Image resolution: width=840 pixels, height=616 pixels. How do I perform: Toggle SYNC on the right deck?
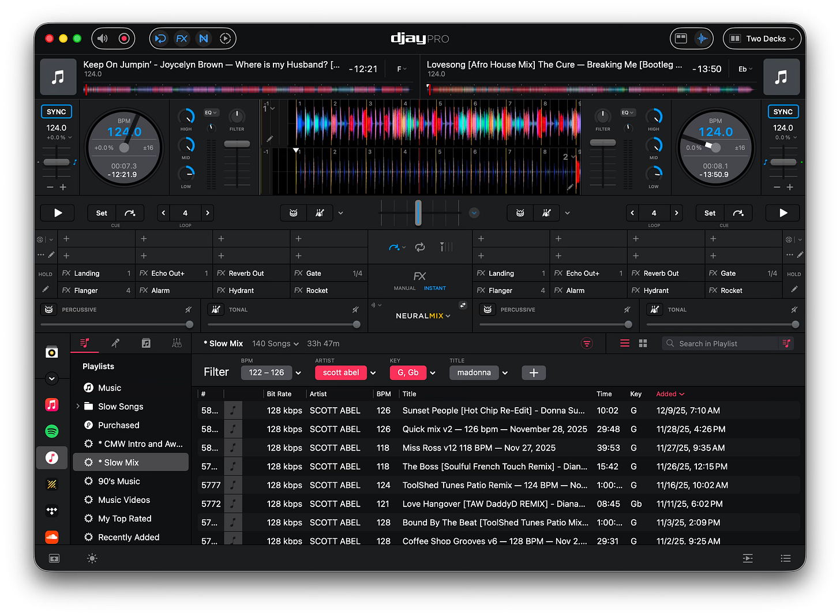click(783, 112)
